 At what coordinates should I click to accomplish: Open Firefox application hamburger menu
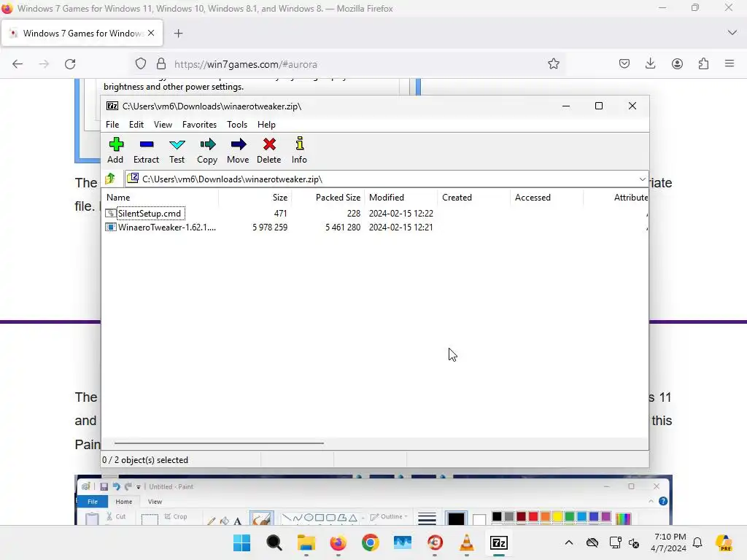(x=729, y=64)
